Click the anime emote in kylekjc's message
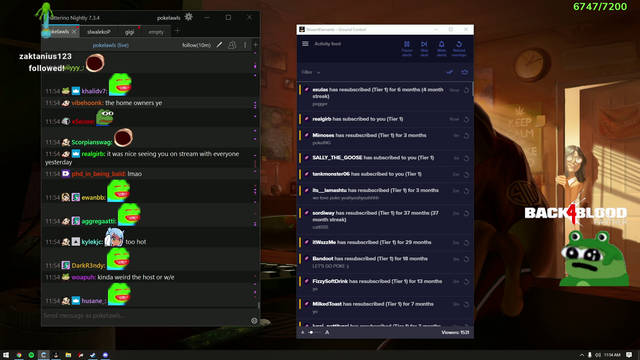 (114, 238)
